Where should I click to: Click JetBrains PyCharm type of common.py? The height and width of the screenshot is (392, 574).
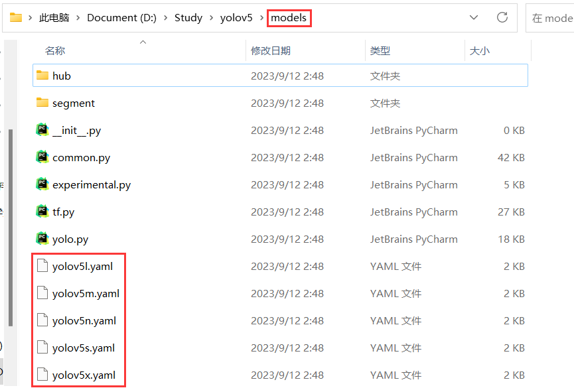point(413,158)
